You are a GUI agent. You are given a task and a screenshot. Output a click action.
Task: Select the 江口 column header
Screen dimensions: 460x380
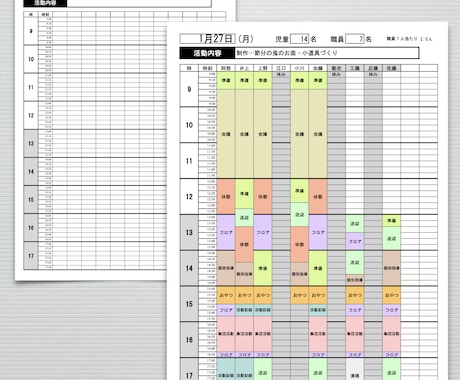(x=281, y=68)
